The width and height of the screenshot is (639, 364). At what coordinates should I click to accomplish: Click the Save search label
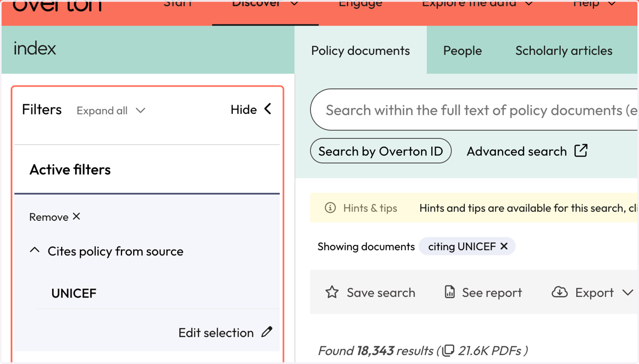(x=381, y=293)
